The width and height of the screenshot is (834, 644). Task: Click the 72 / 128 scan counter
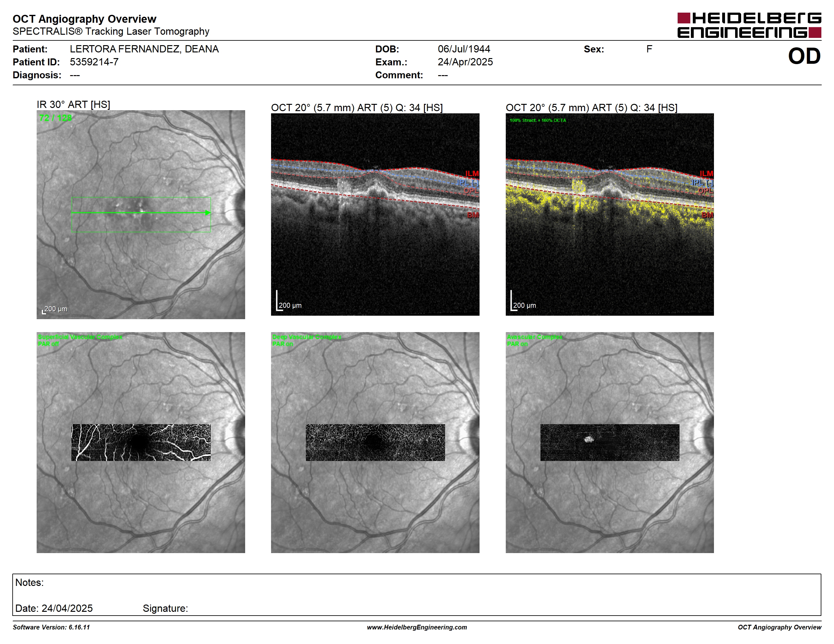click(x=55, y=118)
